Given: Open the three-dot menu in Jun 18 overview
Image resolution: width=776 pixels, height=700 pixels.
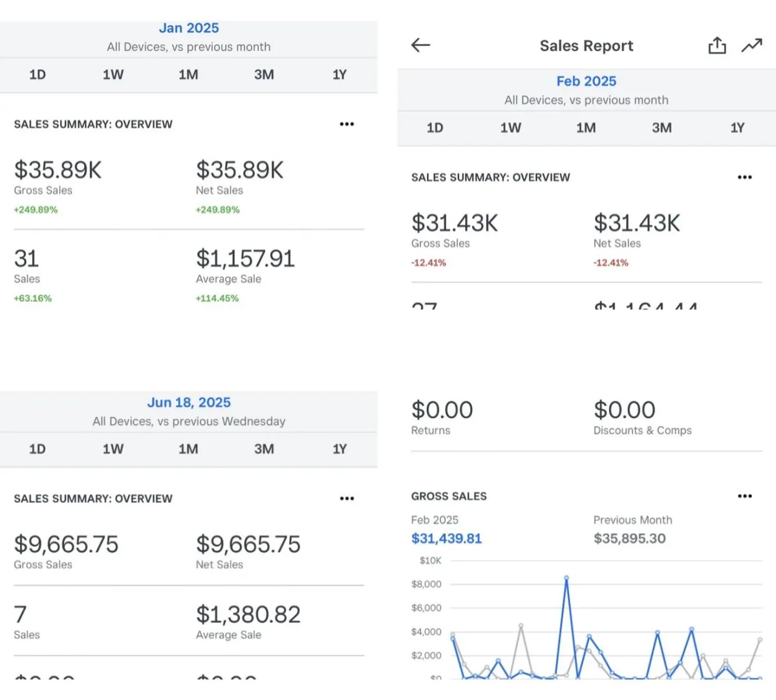Looking at the screenshot, I should click(x=347, y=498).
